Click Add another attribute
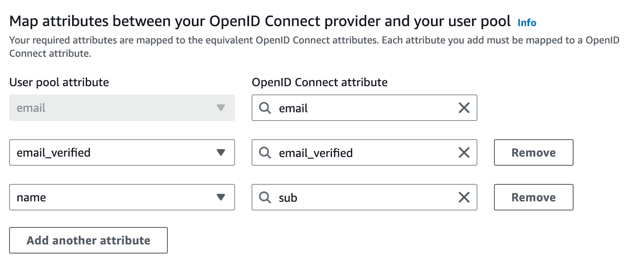 coord(88,240)
